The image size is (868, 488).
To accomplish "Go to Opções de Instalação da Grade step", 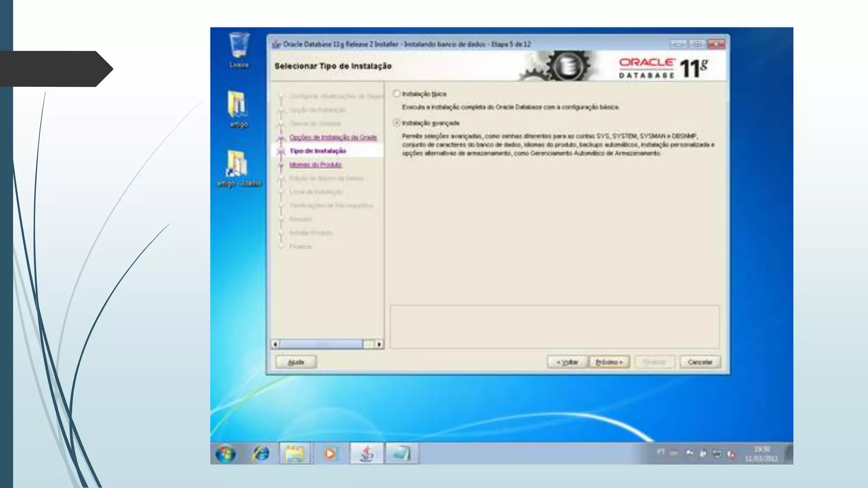I will [x=333, y=137].
